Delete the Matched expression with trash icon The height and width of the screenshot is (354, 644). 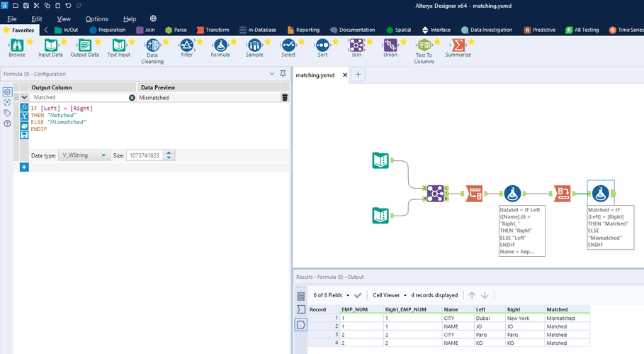(285, 97)
